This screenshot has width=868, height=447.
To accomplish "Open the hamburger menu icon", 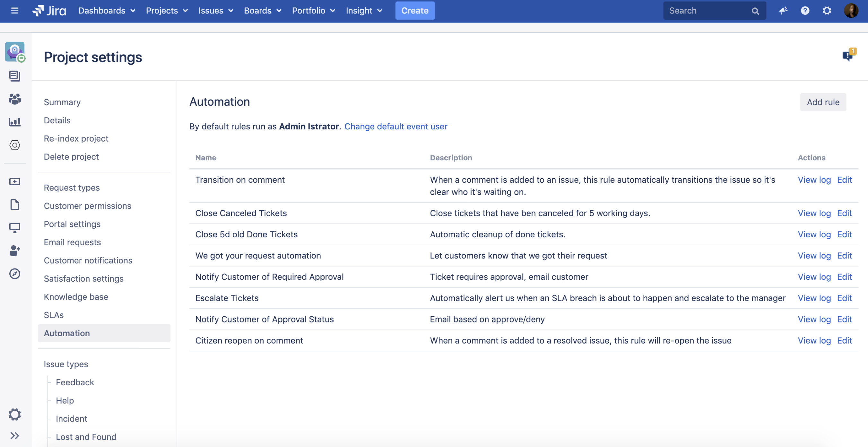I will tap(14, 11).
